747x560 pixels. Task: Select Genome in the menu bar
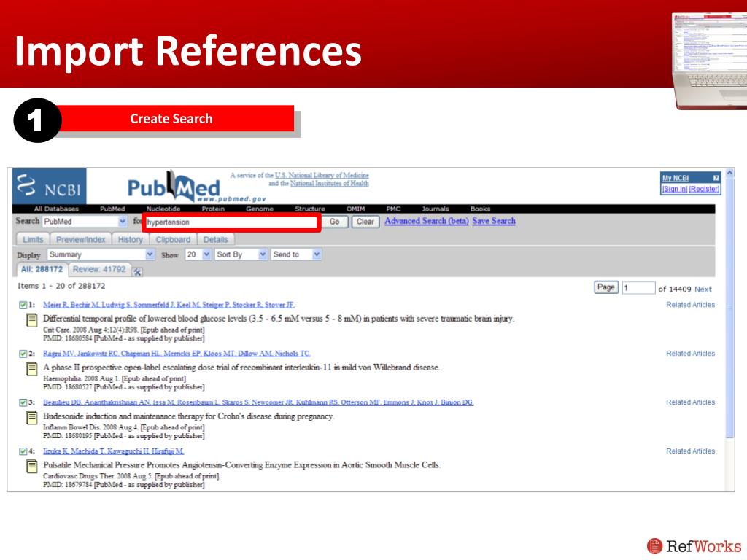tap(260, 209)
